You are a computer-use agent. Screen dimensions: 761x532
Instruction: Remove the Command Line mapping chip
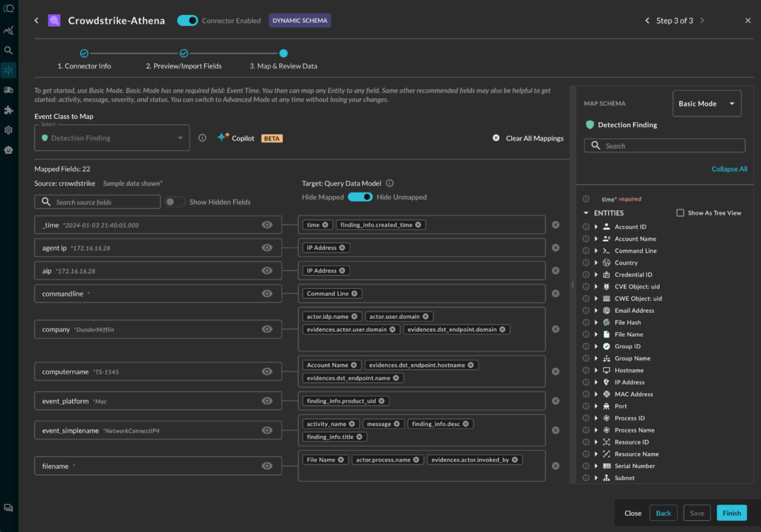click(356, 293)
